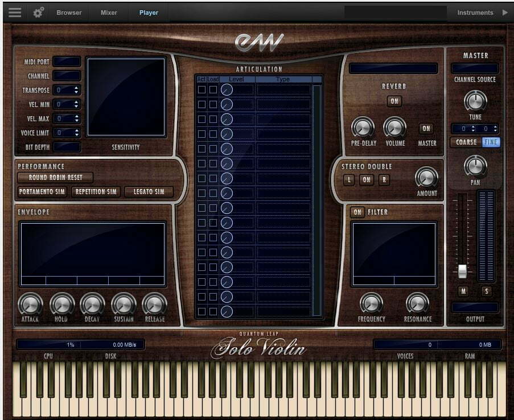Screen dimensions: 514x420
Task: Click the last articulation Level knob
Action: coord(227,311)
